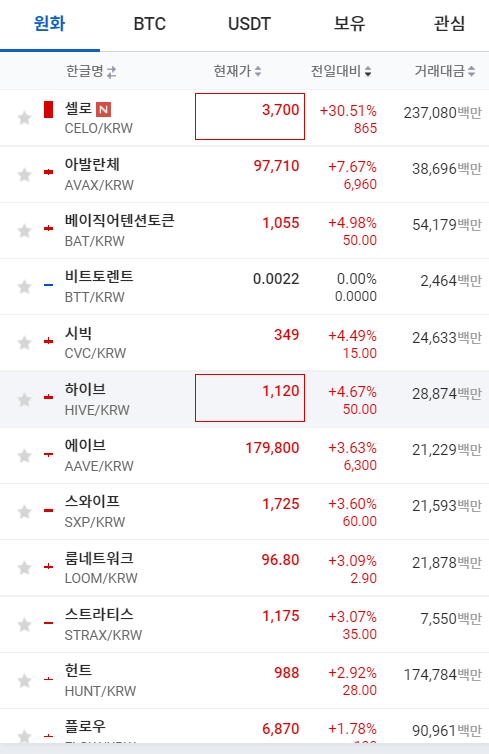Click the candle icon beside 스와이프

[x=48, y=510]
